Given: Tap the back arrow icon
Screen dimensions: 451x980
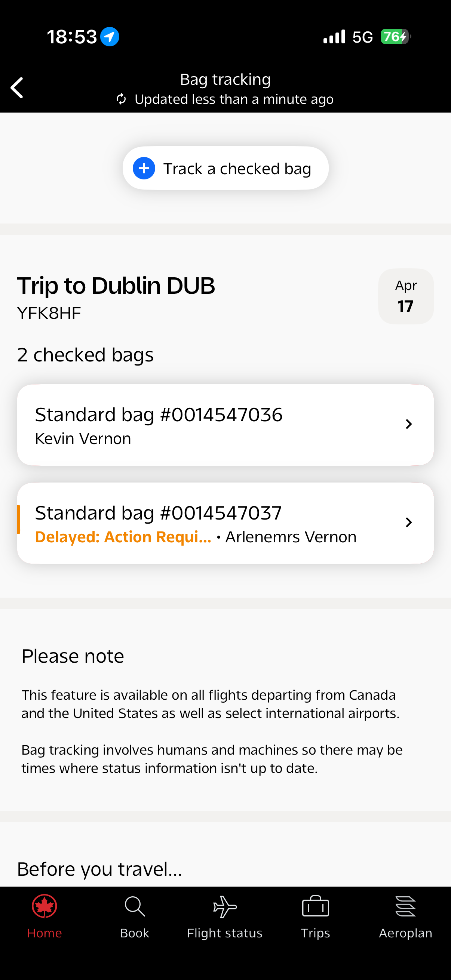Looking at the screenshot, I should [x=17, y=88].
